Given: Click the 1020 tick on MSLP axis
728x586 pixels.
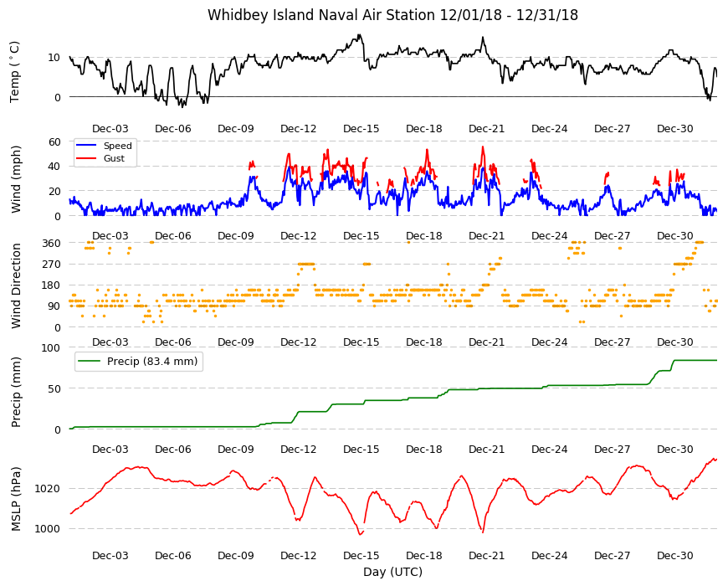Looking at the screenshot, I should coord(49,489).
